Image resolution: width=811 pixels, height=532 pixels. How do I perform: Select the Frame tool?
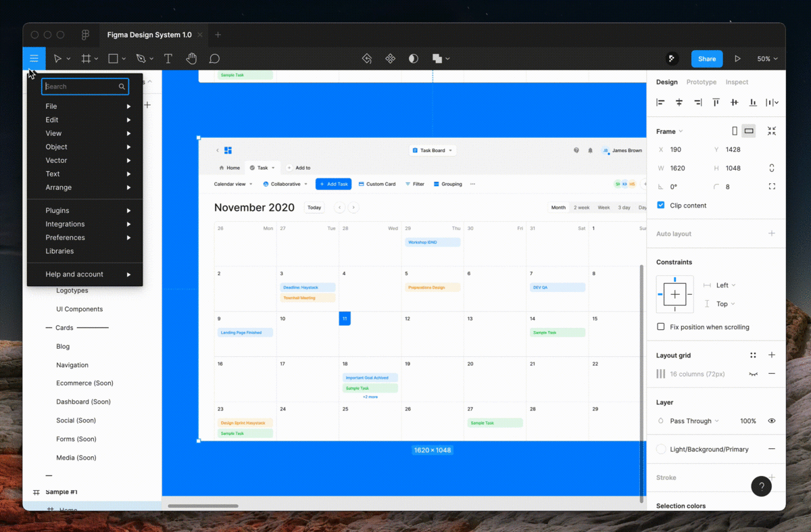pos(86,59)
